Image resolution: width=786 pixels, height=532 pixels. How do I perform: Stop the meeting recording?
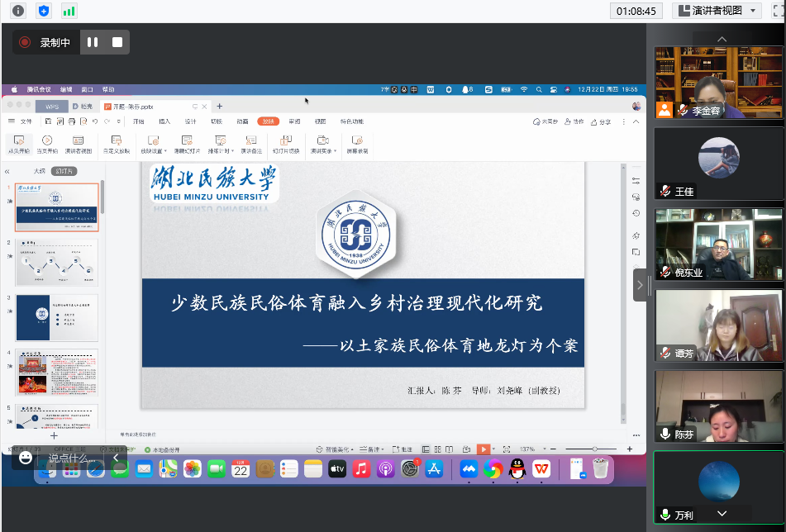117,42
